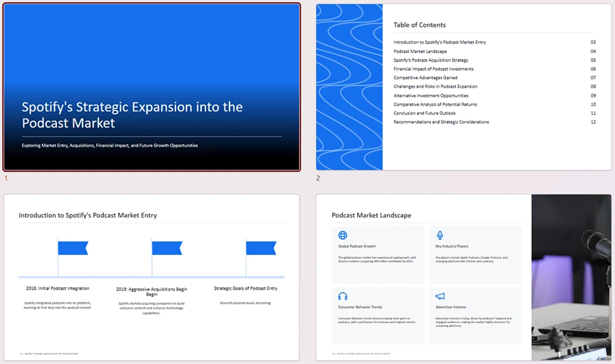Click page number 03 in the contents list
Image resolution: width=615 pixels, height=364 pixels.
pos(593,42)
